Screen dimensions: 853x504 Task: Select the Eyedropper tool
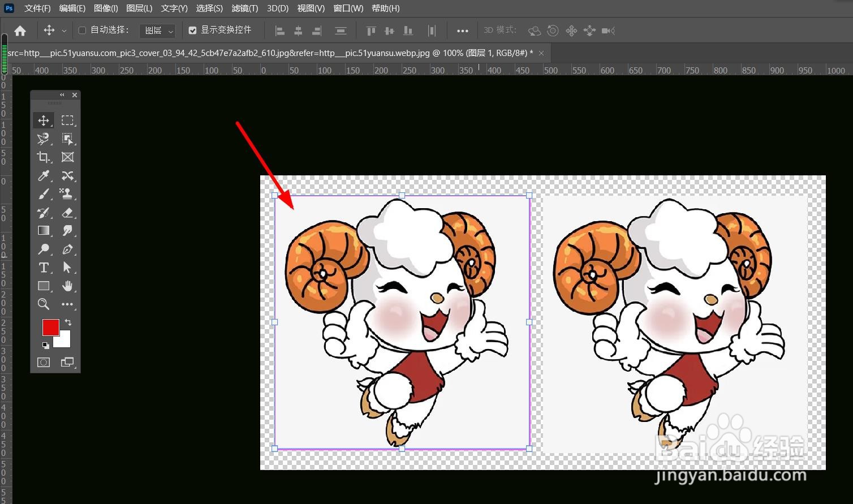click(x=44, y=176)
